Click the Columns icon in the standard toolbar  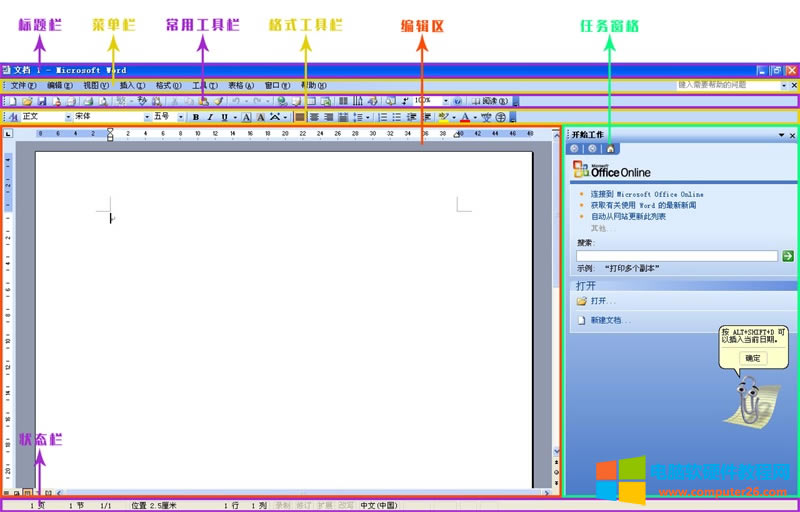pos(343,101)
